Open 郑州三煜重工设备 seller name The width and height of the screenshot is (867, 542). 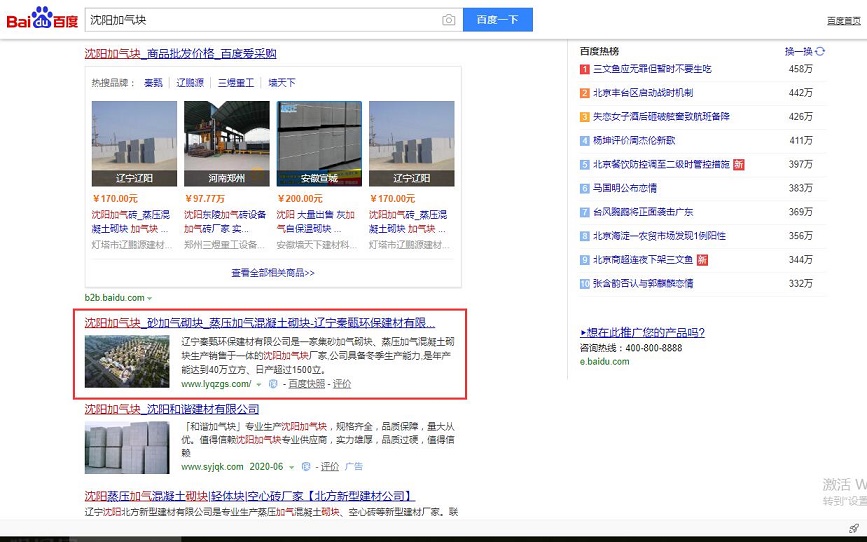[x=224, y=244]
